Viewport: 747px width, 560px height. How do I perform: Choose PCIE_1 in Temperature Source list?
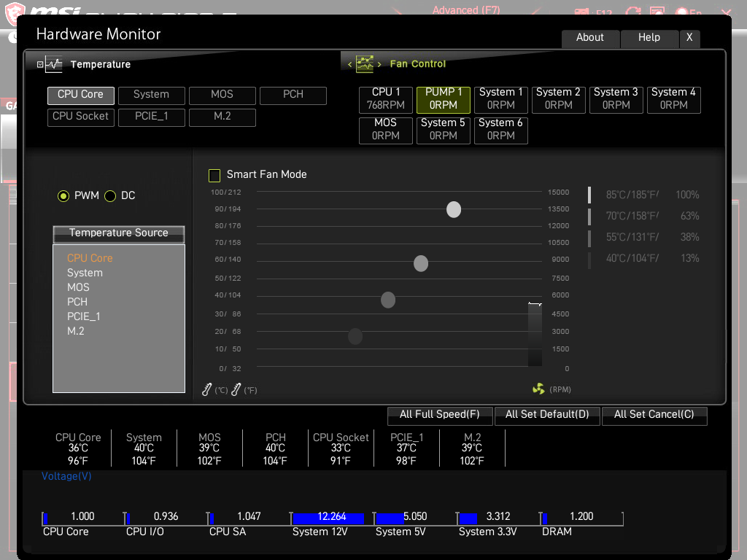click(x=83, y=316)
